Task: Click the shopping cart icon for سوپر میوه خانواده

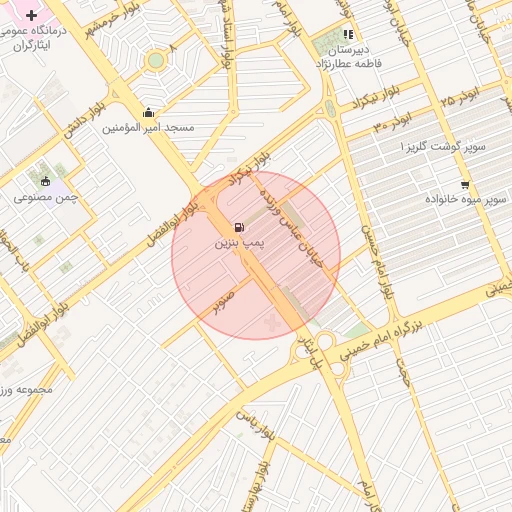Action: tap(465, 185)
